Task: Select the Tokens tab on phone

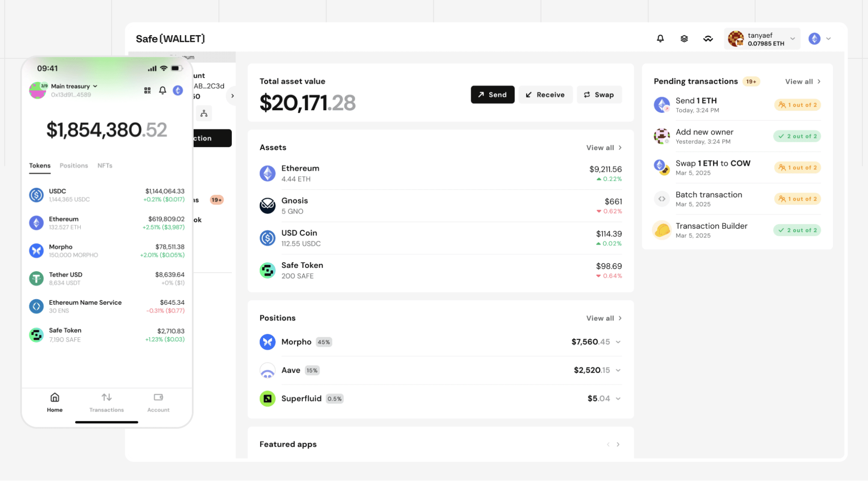Action: tap(40, 166)
